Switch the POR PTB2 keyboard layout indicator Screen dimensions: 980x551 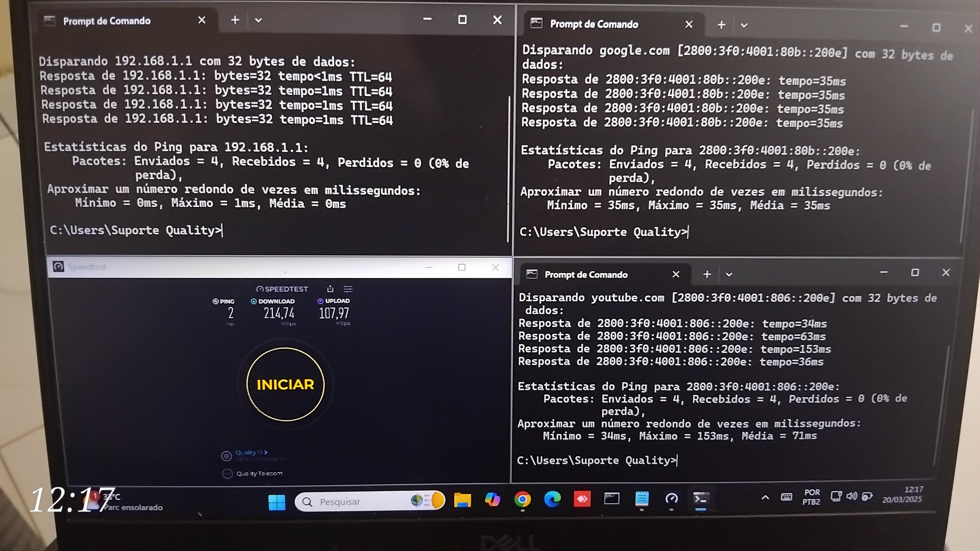tap(811, 497)
